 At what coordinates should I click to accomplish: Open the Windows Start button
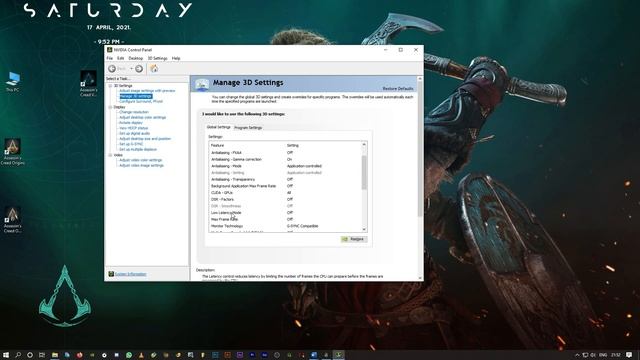pos(6,355)
